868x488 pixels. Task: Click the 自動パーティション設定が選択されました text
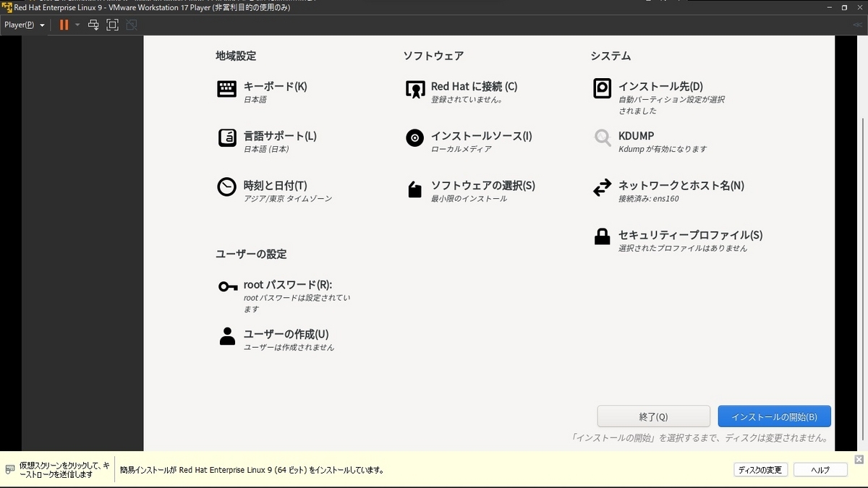[x=671, y=106]
